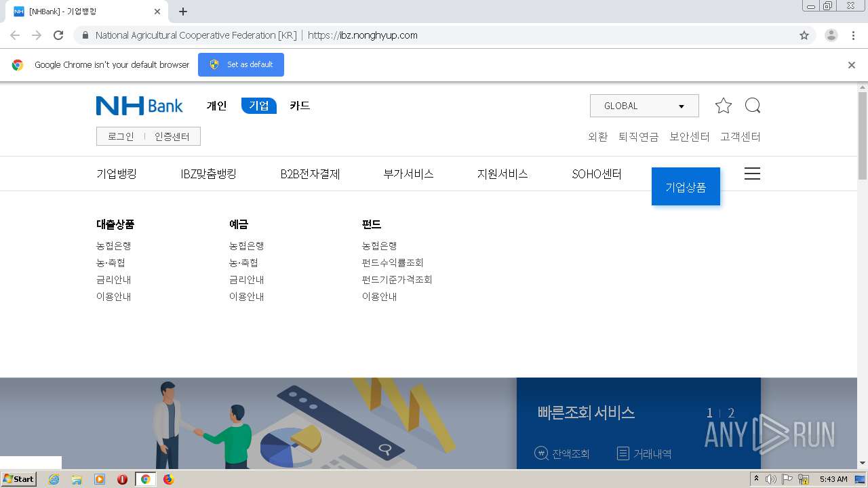
Task: Bookmark this page with the address bar star
Action: pyautogui.click(x=804, y=35)
